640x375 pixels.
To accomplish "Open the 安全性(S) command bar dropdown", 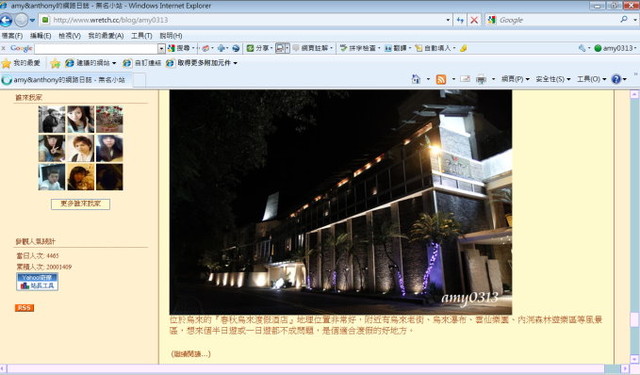I will 553,79.
